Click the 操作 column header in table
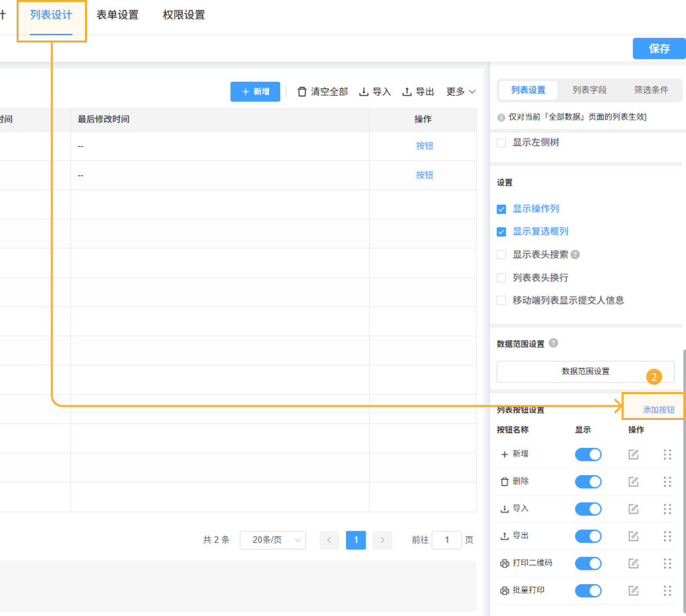Viewport: 686px width, 616px height. 422,119
